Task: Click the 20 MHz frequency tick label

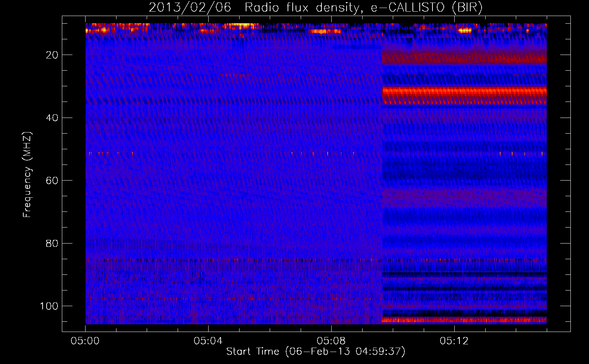Action: pos(52,55)
